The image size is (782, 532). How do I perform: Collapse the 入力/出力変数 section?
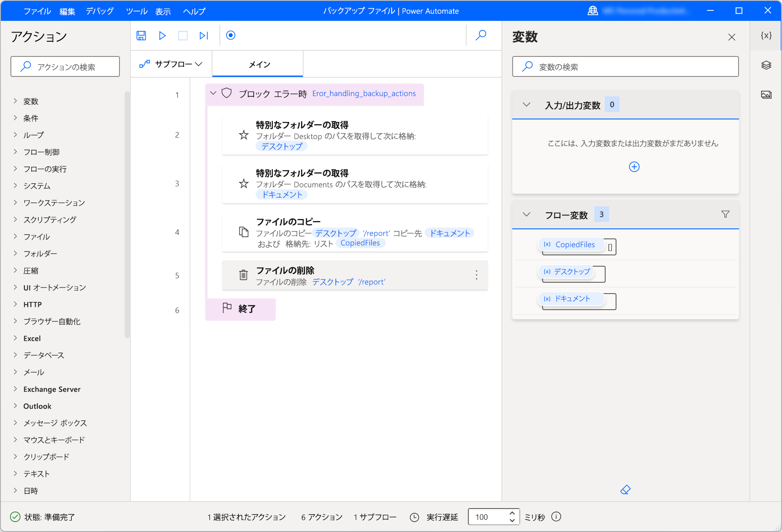pos(527,105)
